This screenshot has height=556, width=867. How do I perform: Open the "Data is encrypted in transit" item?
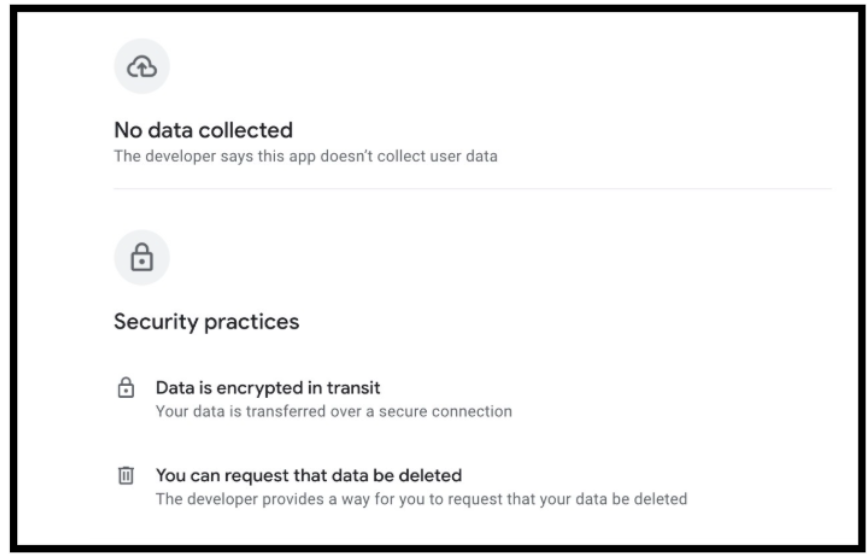(x=268, y=387)
